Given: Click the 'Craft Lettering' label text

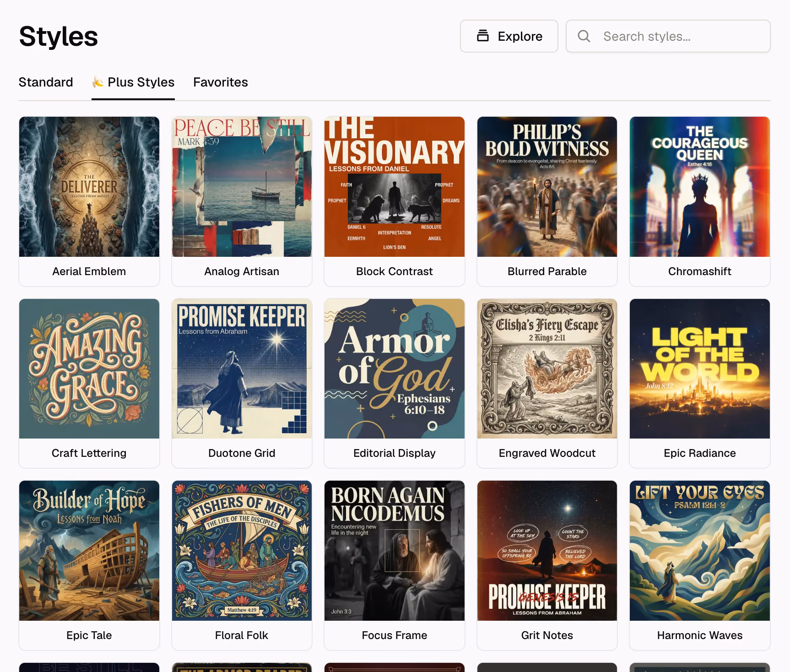Looking at the screenshot, I should point(89,453).
